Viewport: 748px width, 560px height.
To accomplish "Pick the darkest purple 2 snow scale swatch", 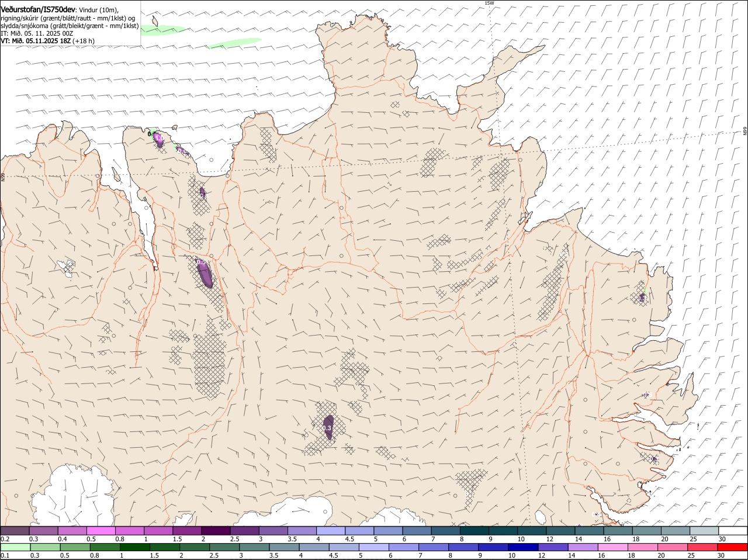I will click(x=216, y=530).
